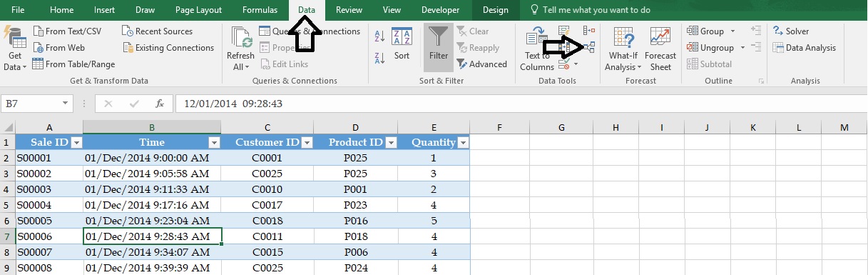Viewport: 868px width, 275px height.
Task: Import data From Text/CSV
Action: click(67, 31)
